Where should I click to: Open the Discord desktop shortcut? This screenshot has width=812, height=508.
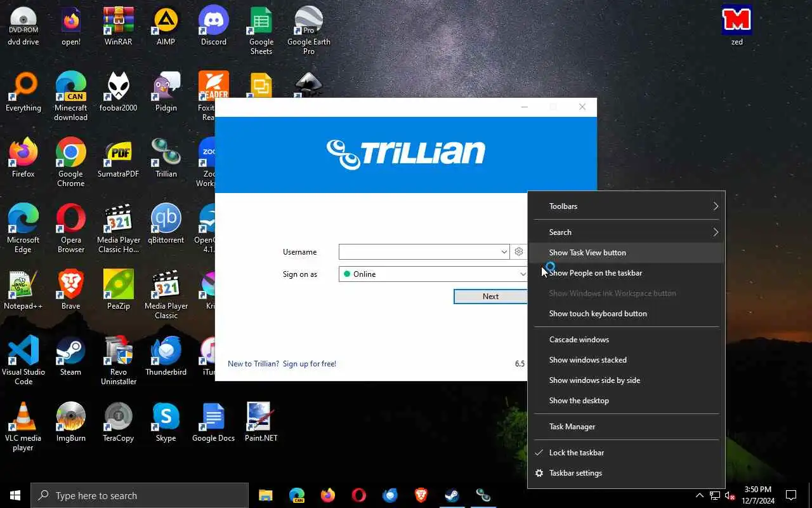214,26
